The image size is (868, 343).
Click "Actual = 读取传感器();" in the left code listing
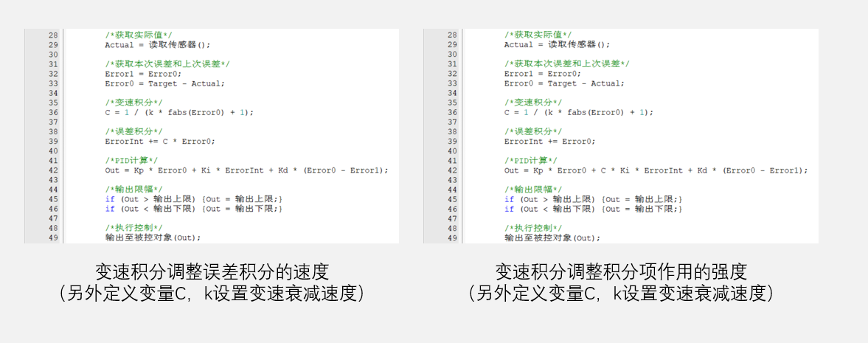[158, 45]
